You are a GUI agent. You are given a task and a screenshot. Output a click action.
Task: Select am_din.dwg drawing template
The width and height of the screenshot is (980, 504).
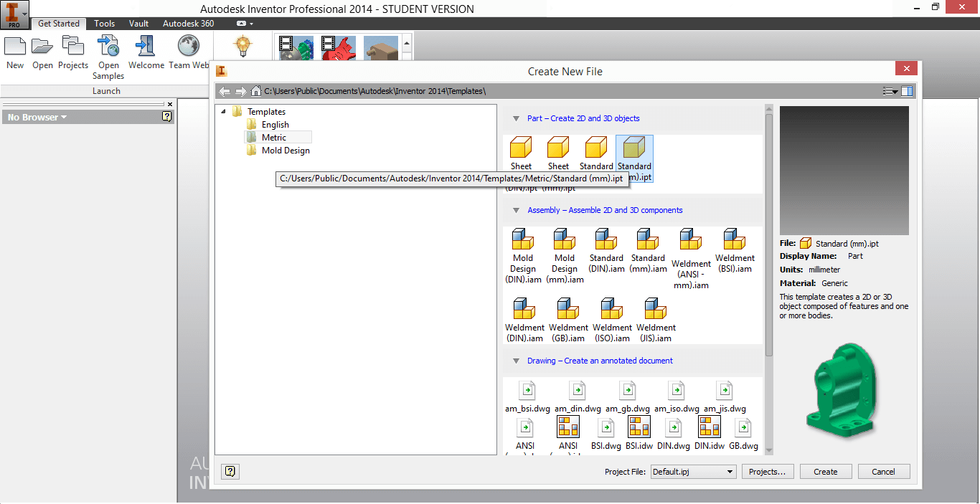pyautogui.click(x=578, y=397)
